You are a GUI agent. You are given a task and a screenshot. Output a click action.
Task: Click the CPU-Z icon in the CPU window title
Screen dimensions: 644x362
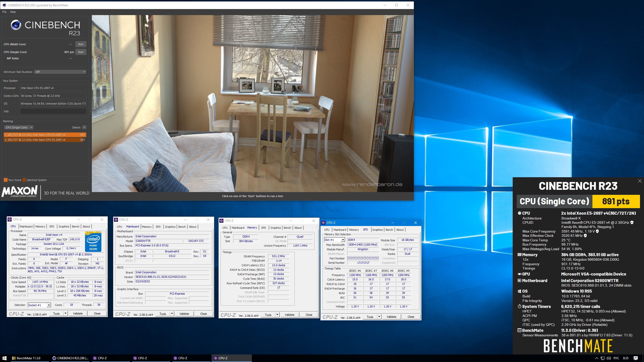click(10, 219)
